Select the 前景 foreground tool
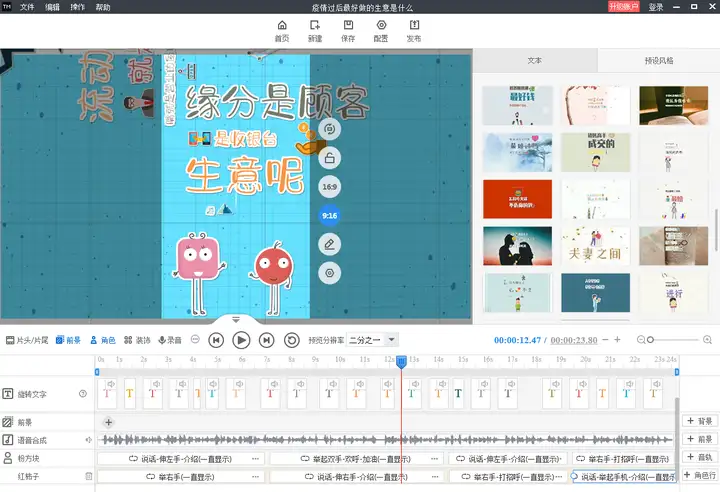 (x=68, y=340)
